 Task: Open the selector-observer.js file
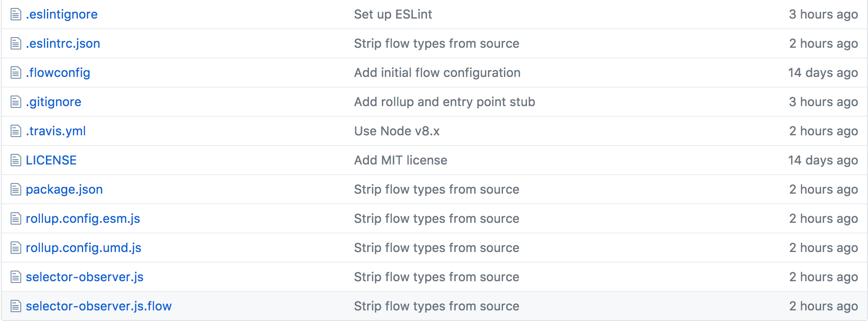[84, 277]
